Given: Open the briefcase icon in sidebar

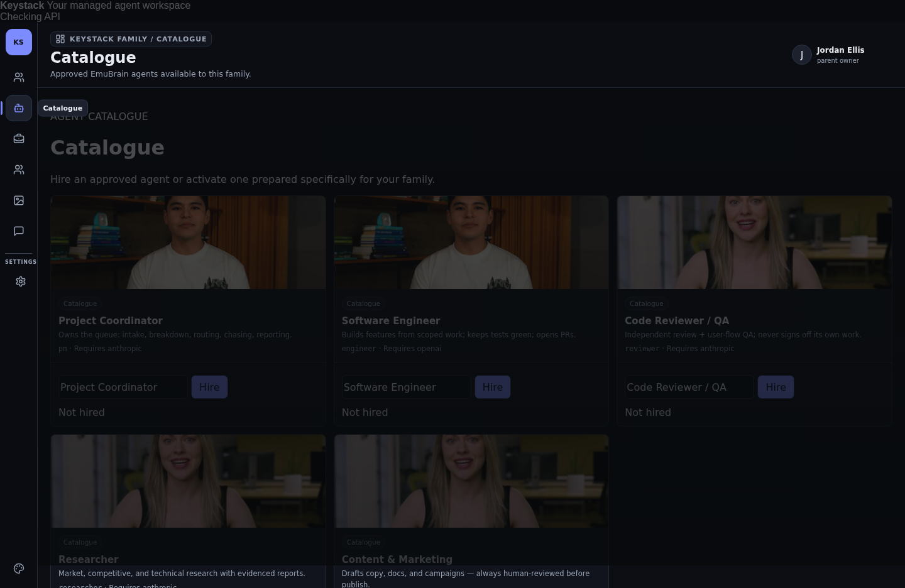Looking at the screenshot, I should 19,139.
